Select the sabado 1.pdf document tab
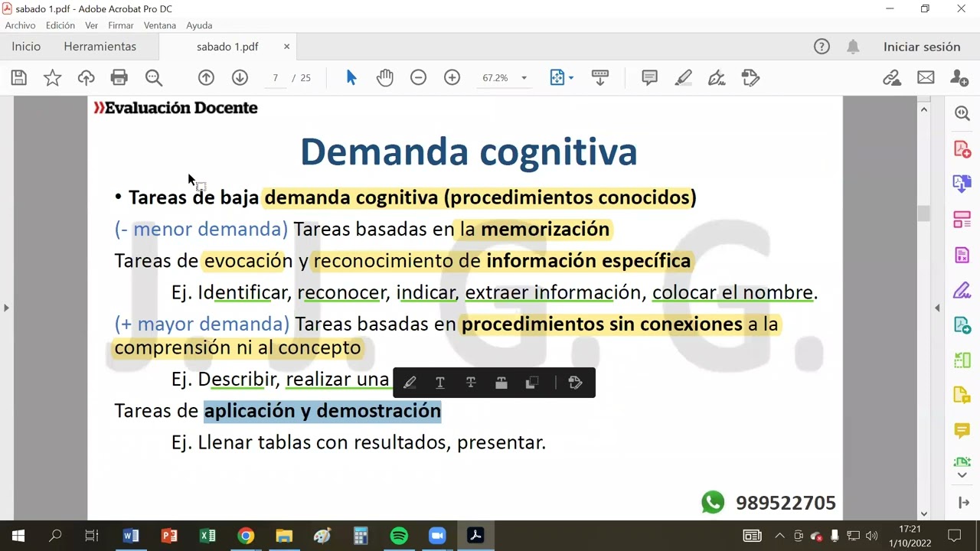 click(227, 47)
